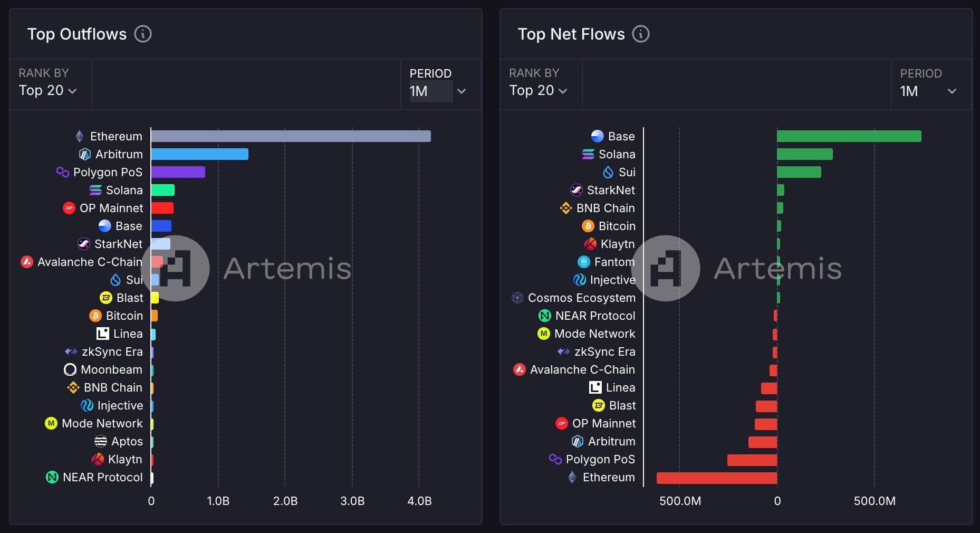This screenshot has height=533, width=980.
Task: Click the OP Mainnet red outflow bar
Action: [162, 208]
